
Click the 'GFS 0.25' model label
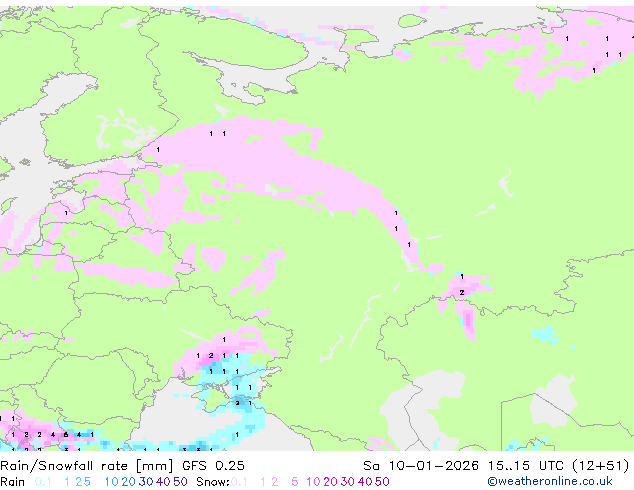click(x=213, y=466)
